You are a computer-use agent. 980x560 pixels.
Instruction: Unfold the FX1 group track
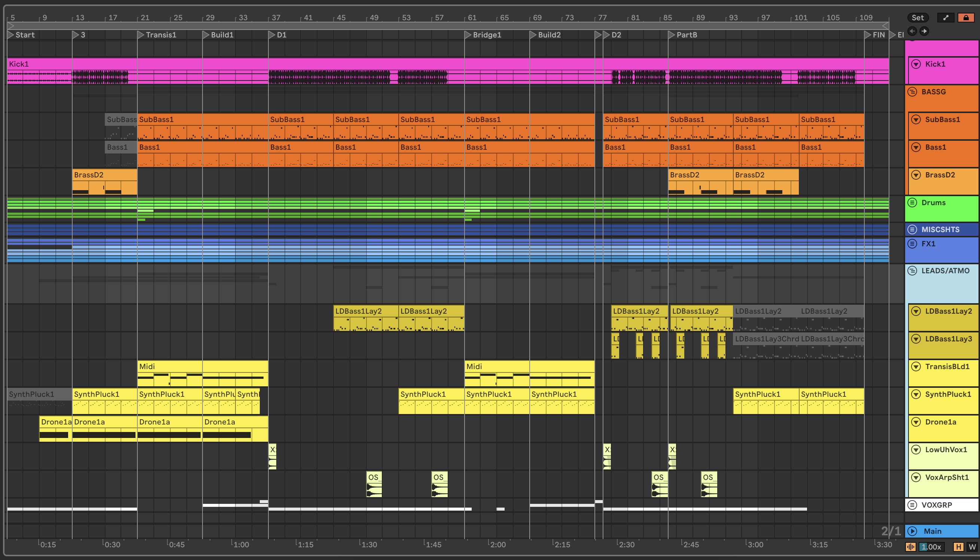[912, 244]
